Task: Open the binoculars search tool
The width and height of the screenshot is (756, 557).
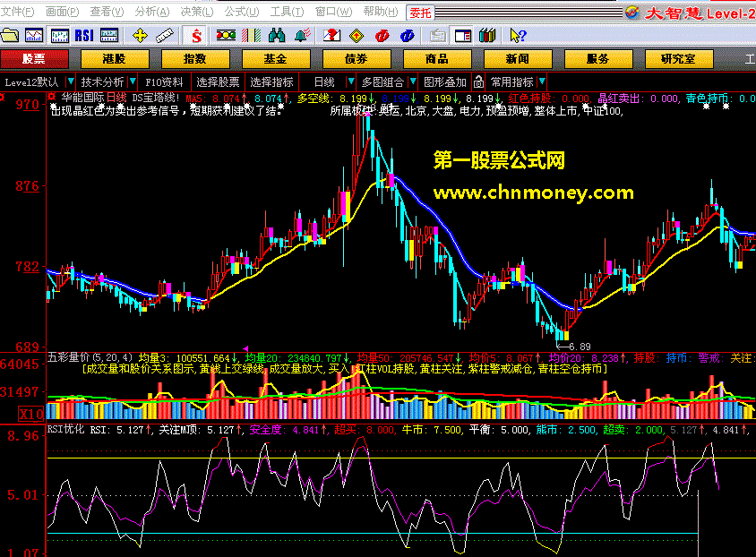Action: click(277, 36)
